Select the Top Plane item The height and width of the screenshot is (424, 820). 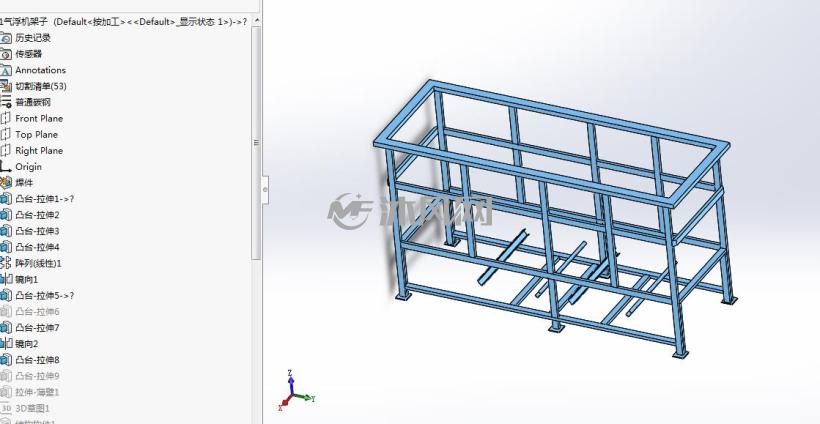[x=36, y=134]
